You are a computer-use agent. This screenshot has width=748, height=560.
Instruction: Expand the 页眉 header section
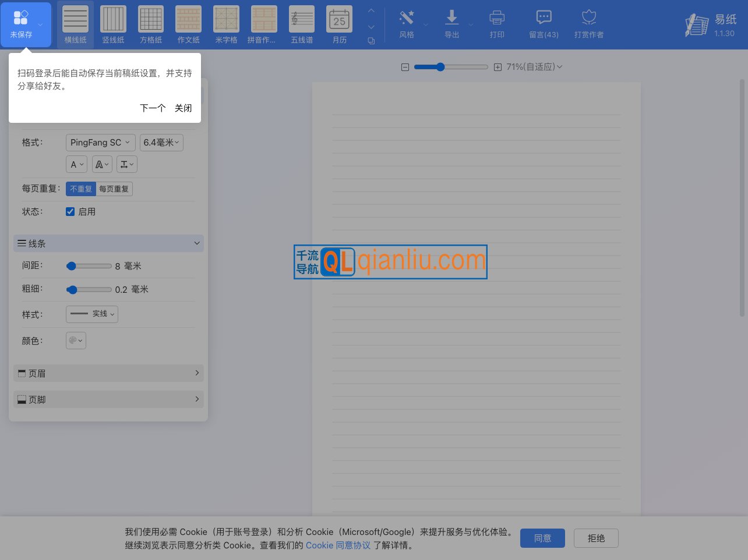pyautogui.click(x=108, y=373)
